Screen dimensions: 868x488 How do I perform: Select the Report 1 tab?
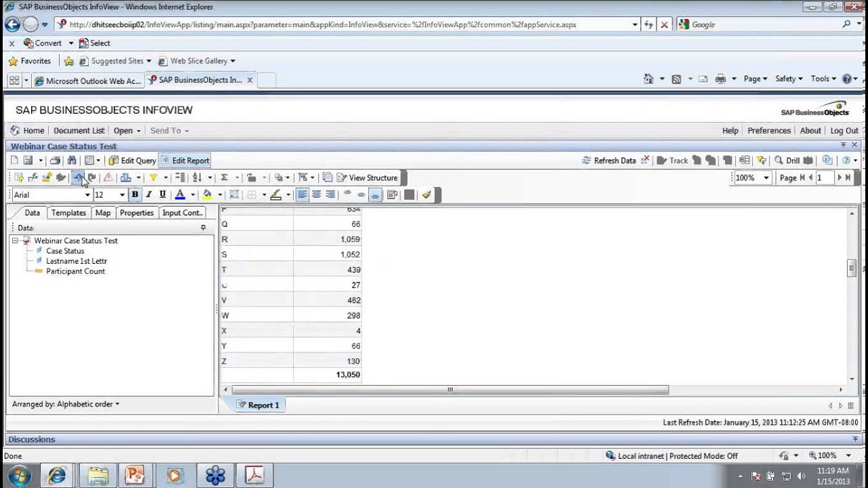click(x=258, y=405)
